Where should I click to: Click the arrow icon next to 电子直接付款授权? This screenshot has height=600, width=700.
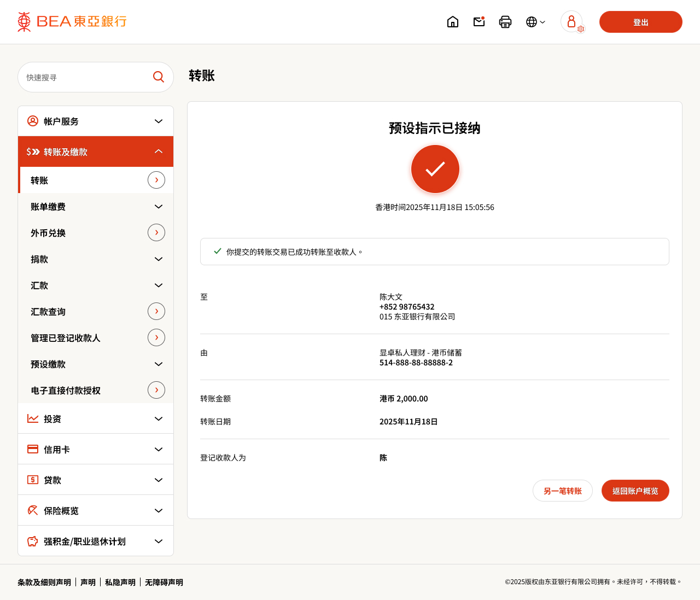(x=157, y=390)
